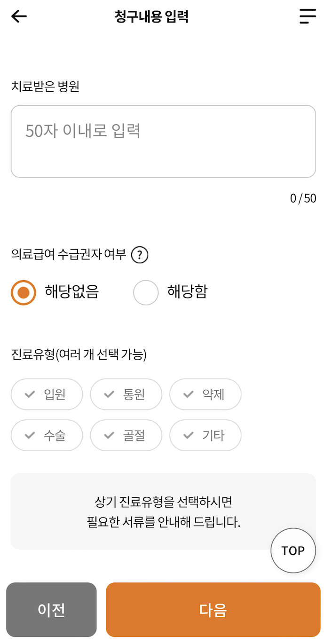Click the back arrow icon
The height and width of the screenshot is (644, 332).
[x=18, y=16]
